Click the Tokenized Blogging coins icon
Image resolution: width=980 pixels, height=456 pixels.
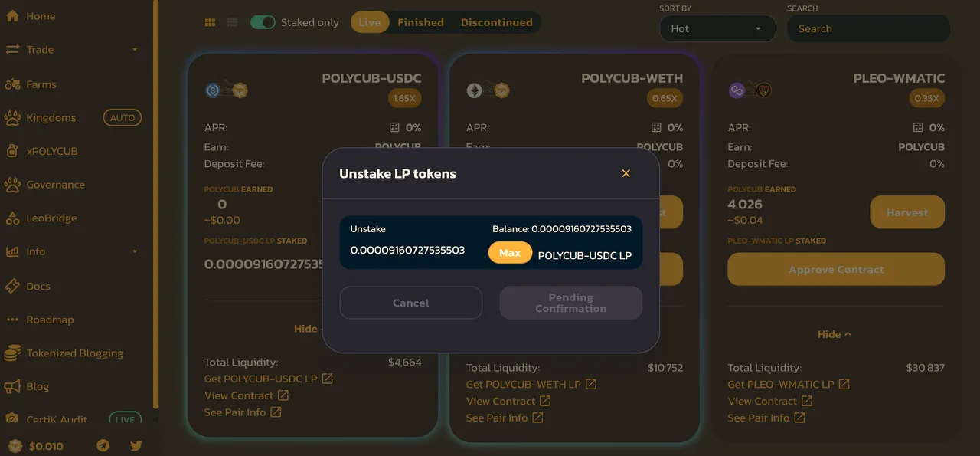click(x=12, y=353)
